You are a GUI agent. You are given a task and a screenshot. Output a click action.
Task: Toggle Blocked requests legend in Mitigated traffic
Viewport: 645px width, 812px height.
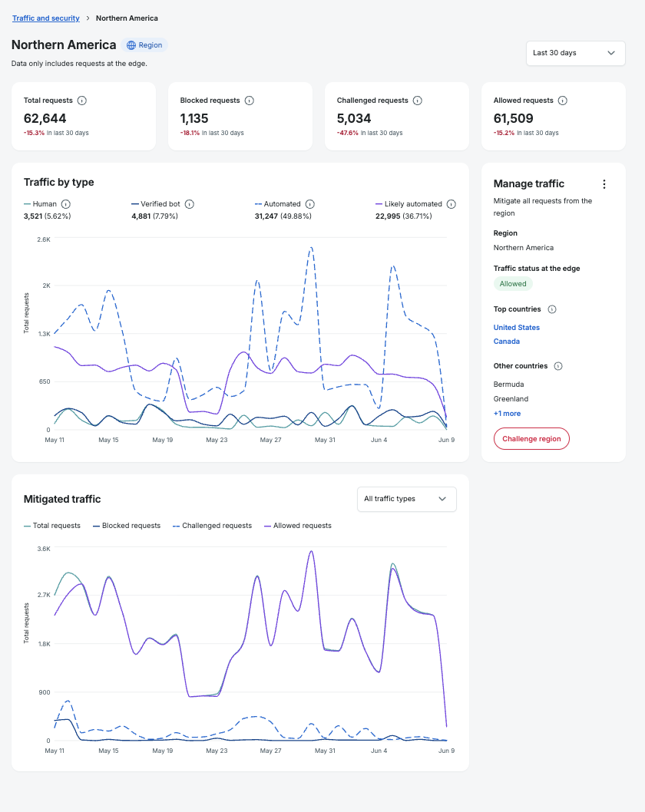[x=127, y=526]
